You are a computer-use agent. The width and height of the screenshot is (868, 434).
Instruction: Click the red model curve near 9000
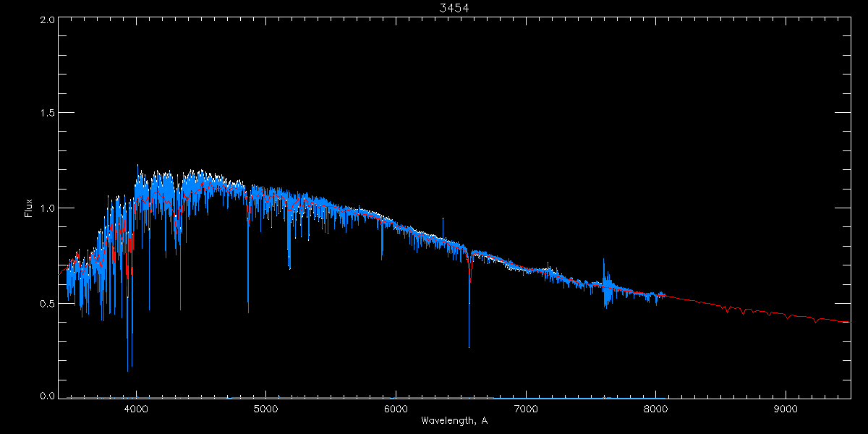786,315
